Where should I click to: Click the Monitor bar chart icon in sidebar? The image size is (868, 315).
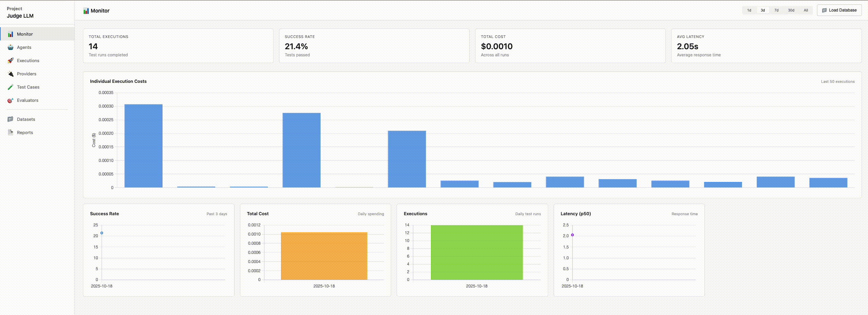click(11, 34)
